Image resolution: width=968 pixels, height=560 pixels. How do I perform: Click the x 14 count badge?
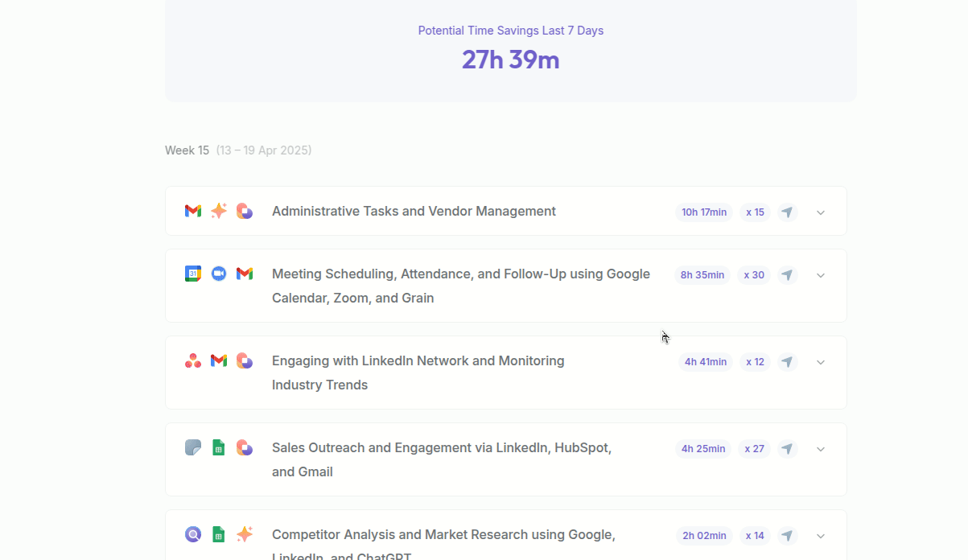tap(755, 536)
